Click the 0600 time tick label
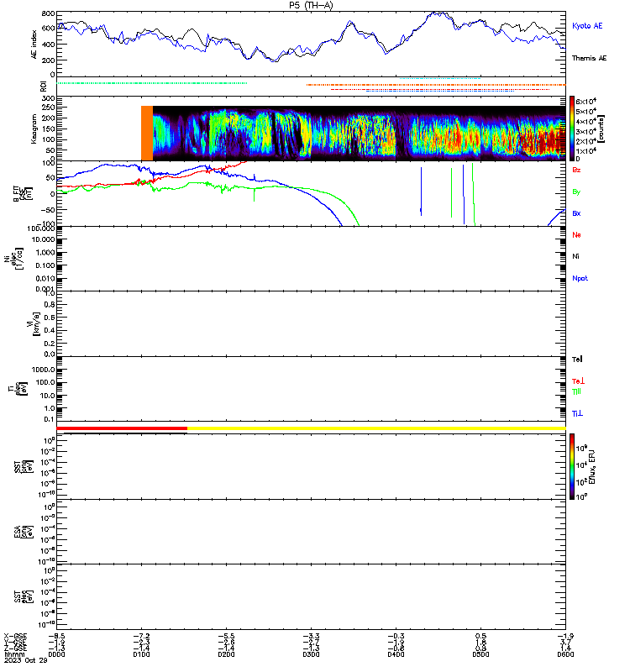 pos(565,654)
